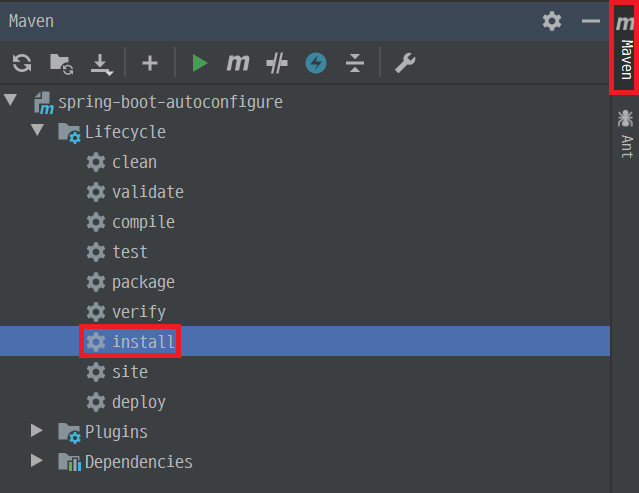Click gear icon beside install

[96, 342]
